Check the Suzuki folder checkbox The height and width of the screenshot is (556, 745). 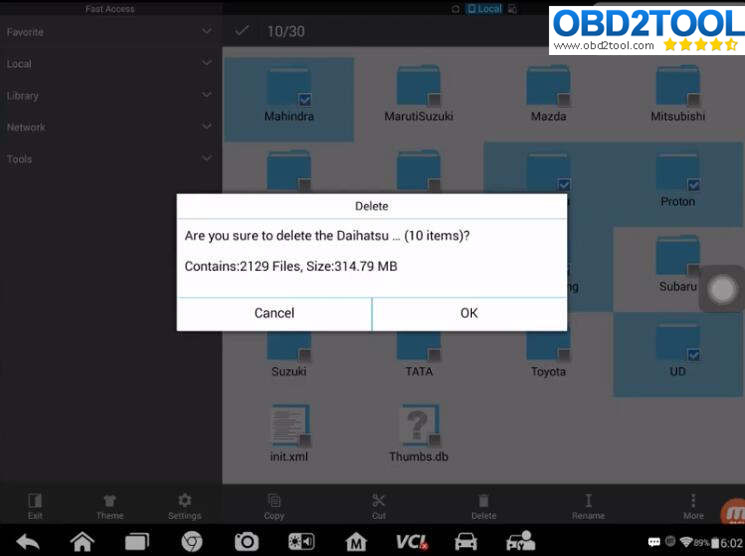click(305, 355)
